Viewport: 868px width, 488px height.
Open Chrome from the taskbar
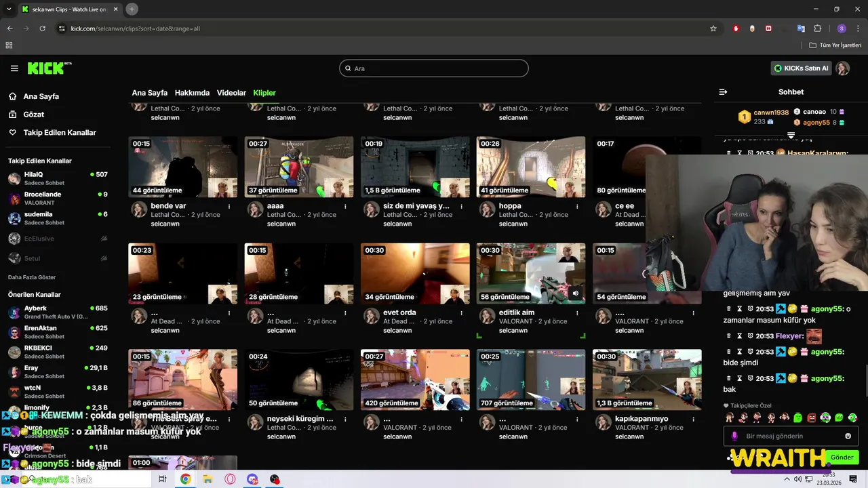(185, 479)
